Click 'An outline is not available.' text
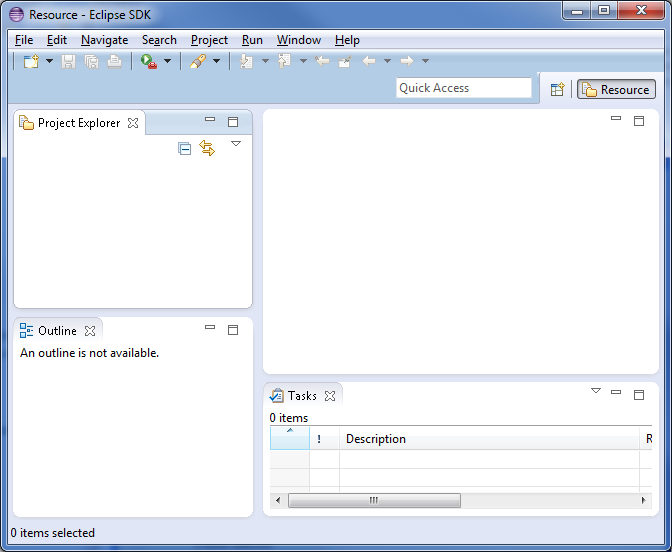Viewport: 672px width, 552px height. (x=90, y=353)
